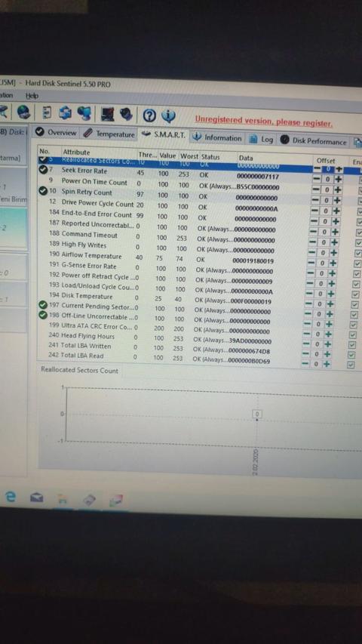
Task: Switch to the Disk Performance tab
Action: pos(314,141)
